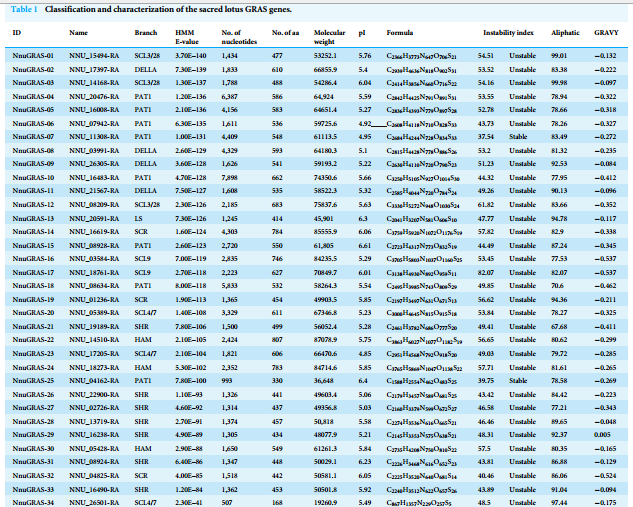Screen dimensions: 633x507
Task: Click pI value '6.3' in NnuGRAS-13 row
Action: (363, 219)
